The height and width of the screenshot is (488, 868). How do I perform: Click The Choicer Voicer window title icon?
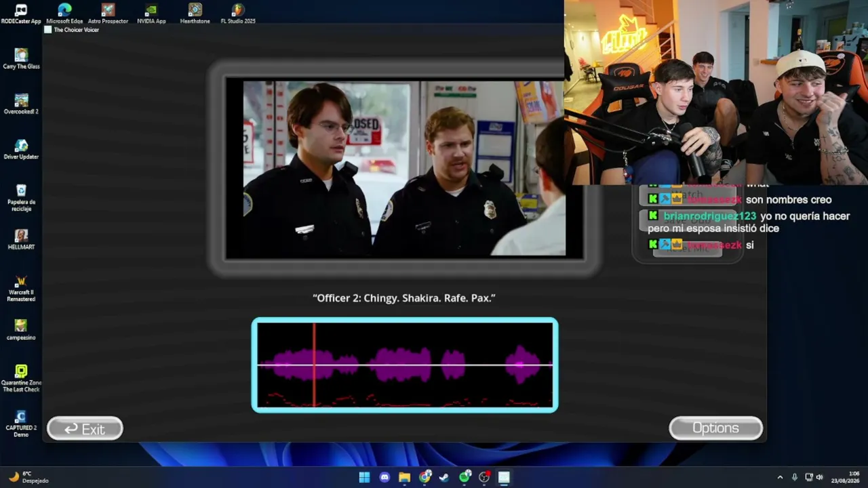click(48, 30)
